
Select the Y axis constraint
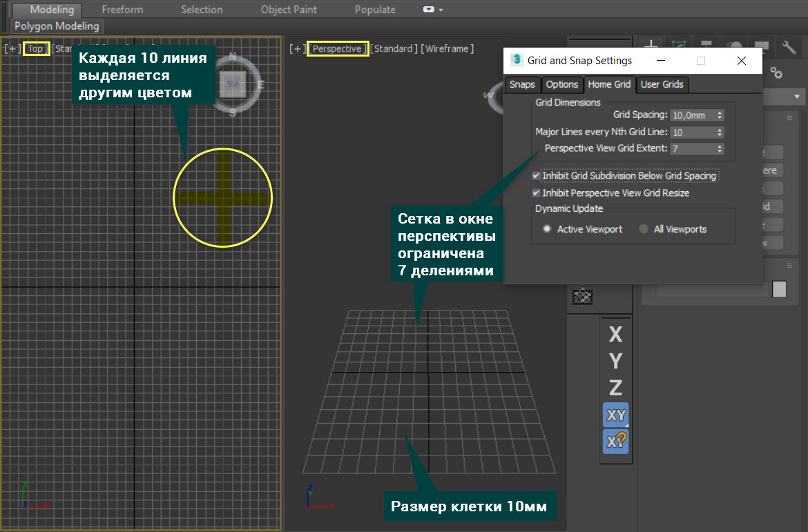pyautogui.click(x=615, y=360)
